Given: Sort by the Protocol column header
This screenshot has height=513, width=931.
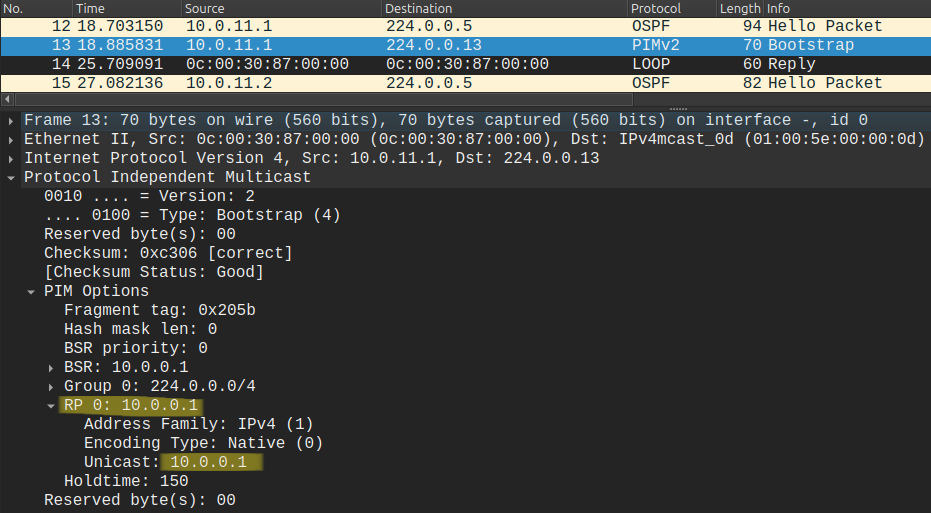Looking at the screenshot, I should tap(656, 8).
